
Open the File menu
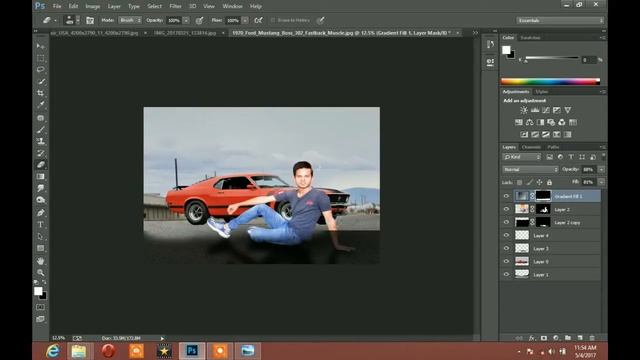point(57,7)
